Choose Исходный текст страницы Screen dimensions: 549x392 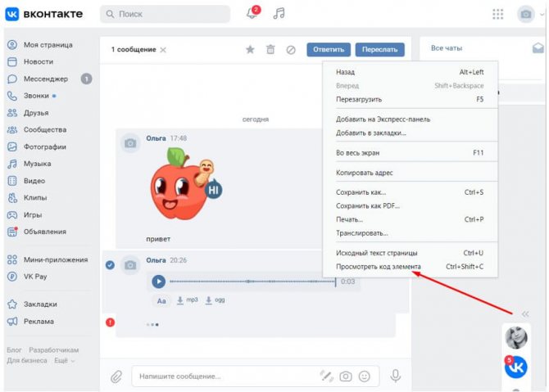click(x=410, y=253)
